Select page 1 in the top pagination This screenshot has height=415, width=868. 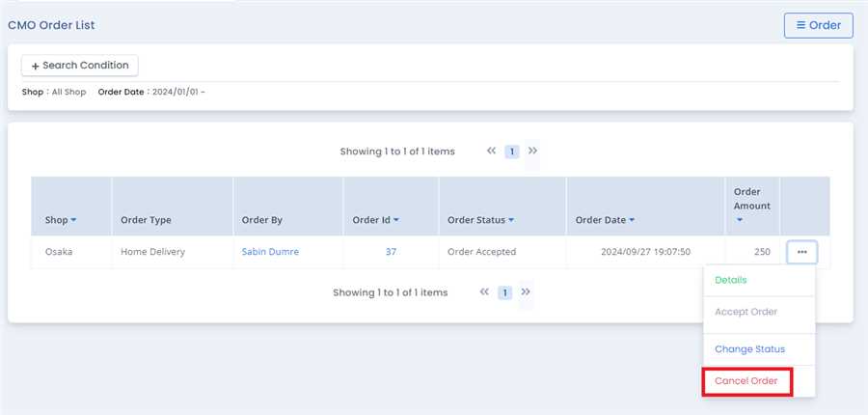(512, 152)
